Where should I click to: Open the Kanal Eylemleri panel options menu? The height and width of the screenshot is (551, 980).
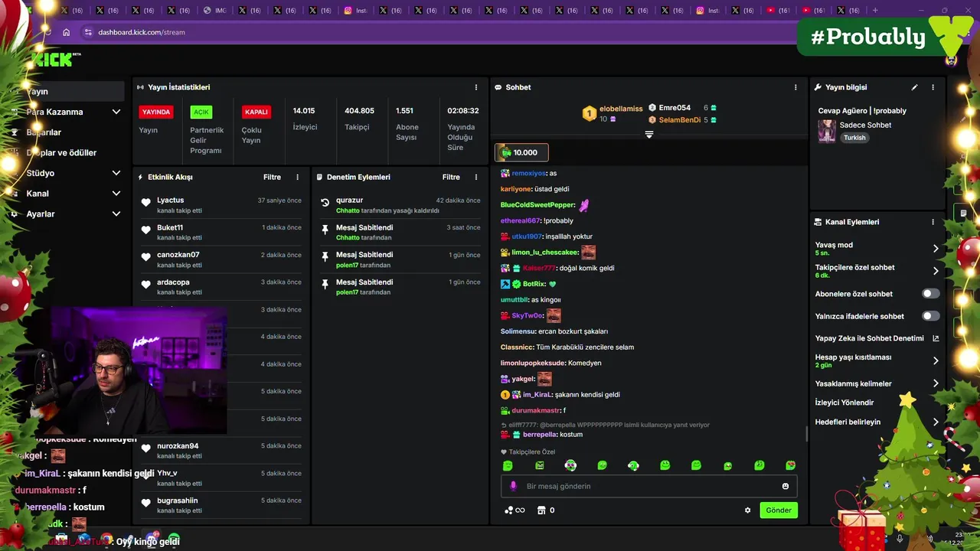(933, 222)
